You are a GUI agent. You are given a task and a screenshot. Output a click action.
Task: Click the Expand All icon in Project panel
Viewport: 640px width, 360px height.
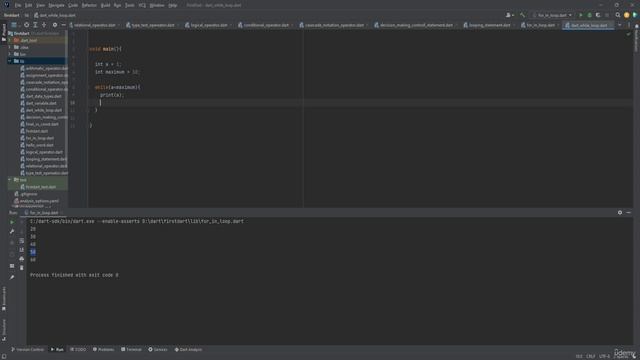(x=35, y=25)
